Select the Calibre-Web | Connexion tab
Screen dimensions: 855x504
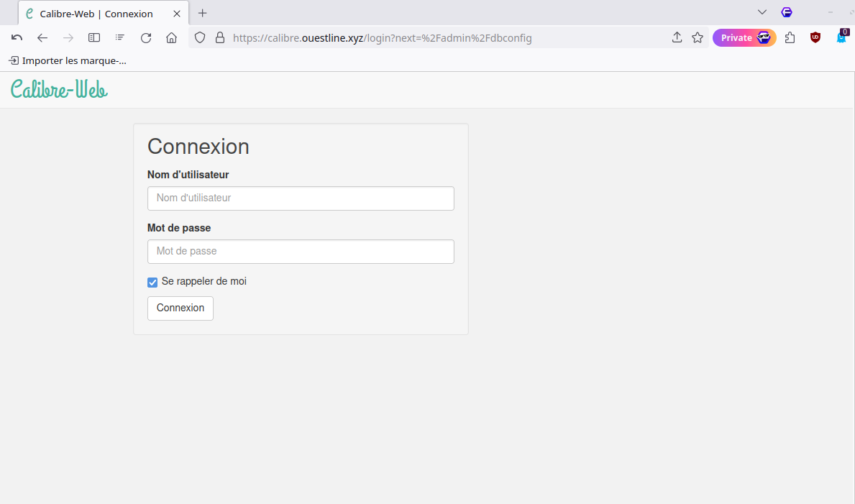pos(96,14)
